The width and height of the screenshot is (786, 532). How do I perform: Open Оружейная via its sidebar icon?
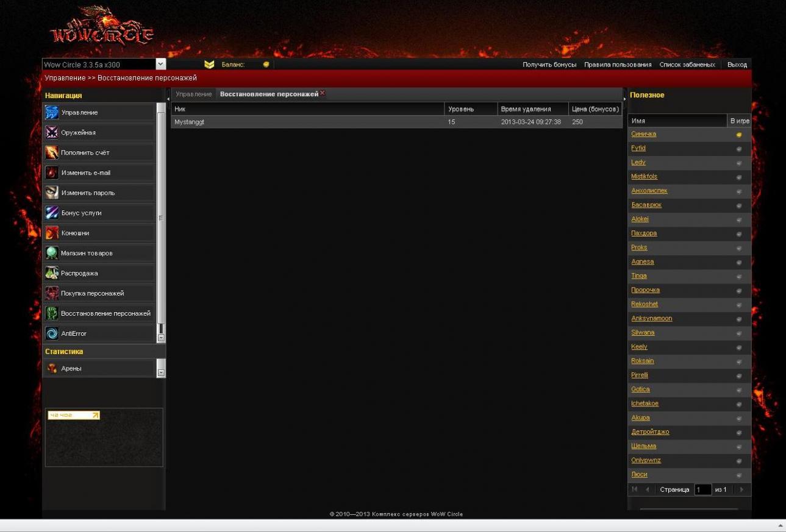(x=52, y=133)
